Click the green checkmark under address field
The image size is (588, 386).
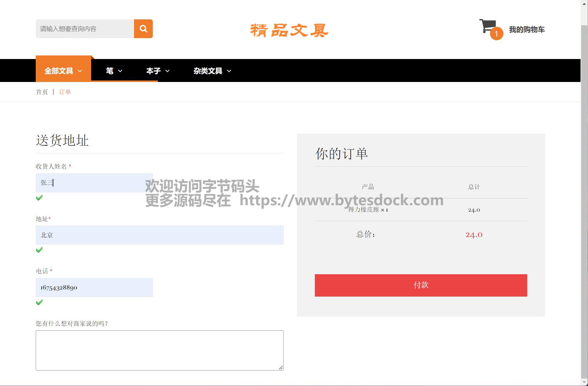point(39,250)
